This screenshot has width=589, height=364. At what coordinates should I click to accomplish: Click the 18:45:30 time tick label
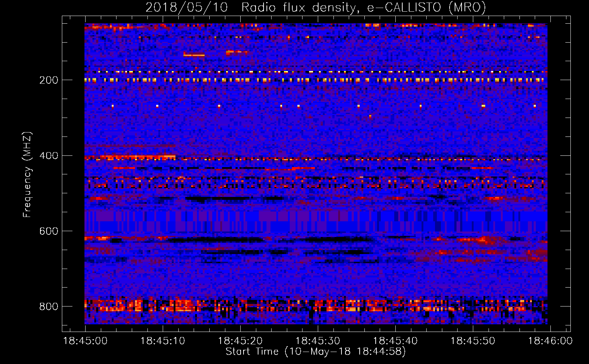click(318, 341)
